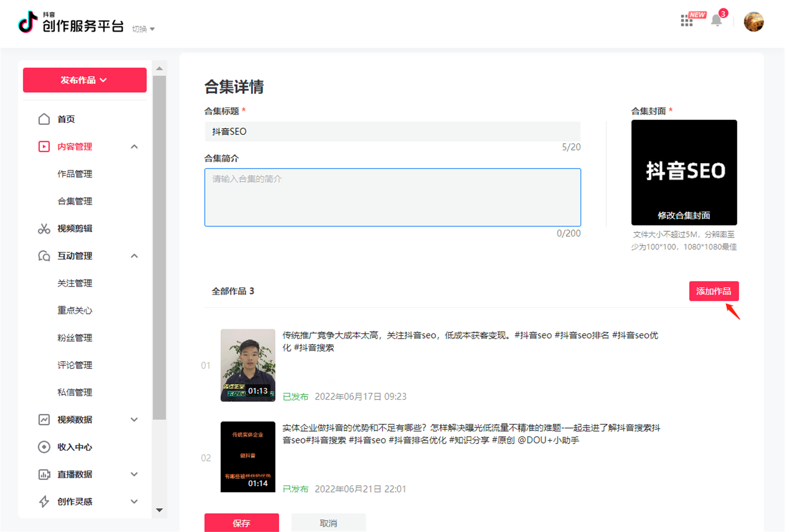Expand the 创作灵感 section chevron
The width and height of the screenshot is (785, 532).
tap(134, 501)
